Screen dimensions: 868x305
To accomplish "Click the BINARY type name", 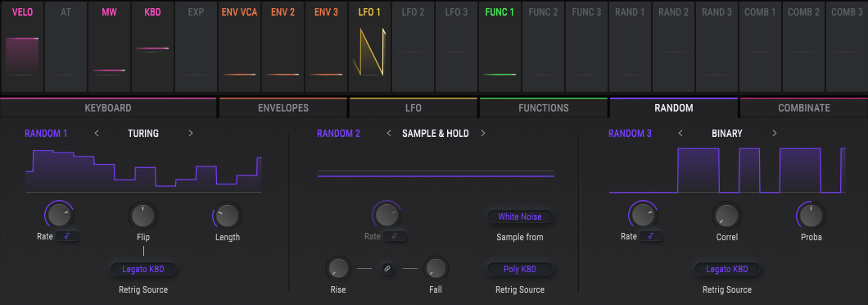I will tap(727, 133).
